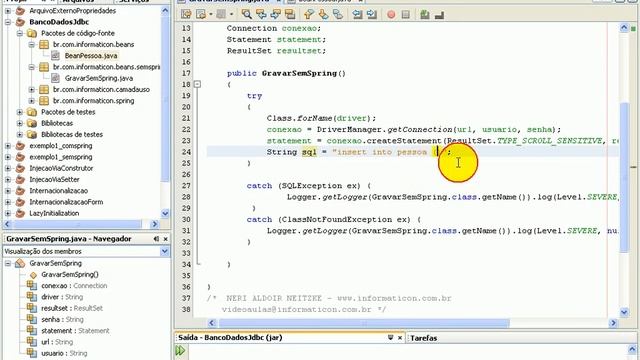
Task: Click the GravarSemSpring.java file icon
Action: [56, 78]
